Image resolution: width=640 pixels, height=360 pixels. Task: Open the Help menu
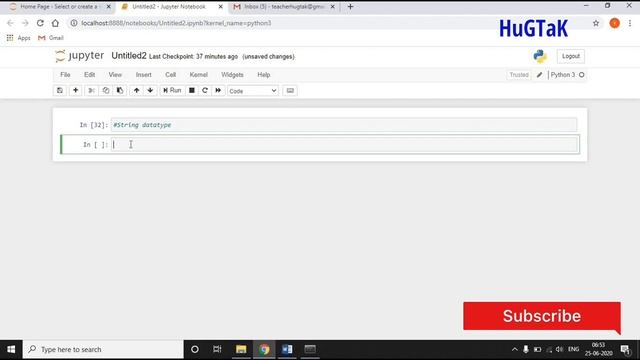pyautogui.click(x=264, y=75)
